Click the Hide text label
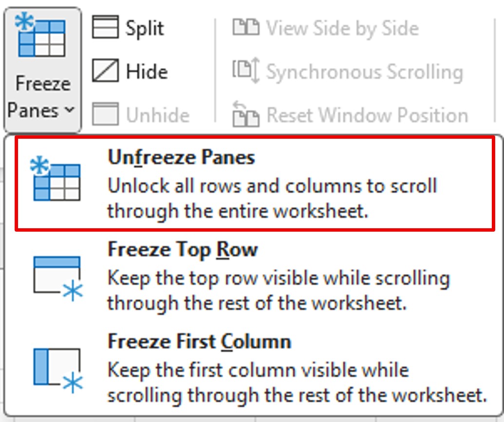Screen dimensions: 504x422 pyautogui.click(x=147, y=72)
